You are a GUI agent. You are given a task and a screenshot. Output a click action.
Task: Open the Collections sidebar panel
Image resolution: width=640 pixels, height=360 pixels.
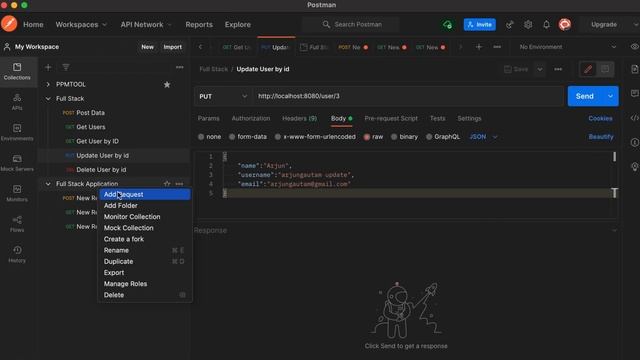pyautogui.click(x=17, y=71)
